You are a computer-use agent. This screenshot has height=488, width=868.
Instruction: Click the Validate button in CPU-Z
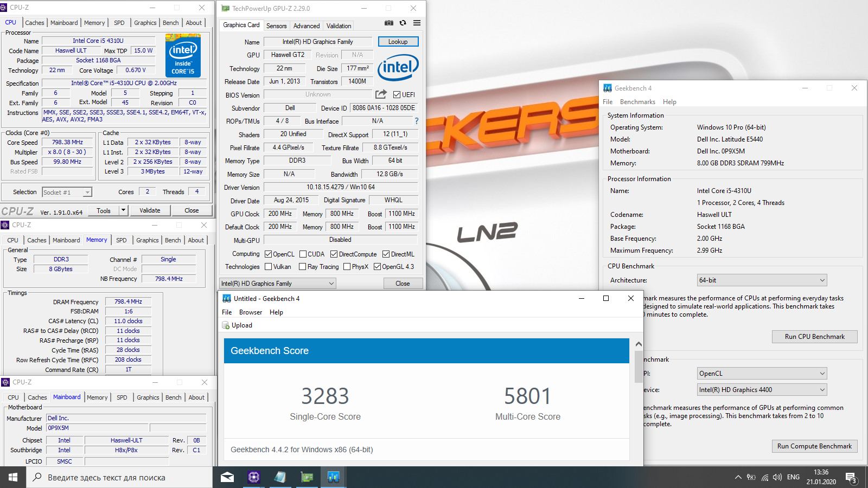[x=150, y=210]
